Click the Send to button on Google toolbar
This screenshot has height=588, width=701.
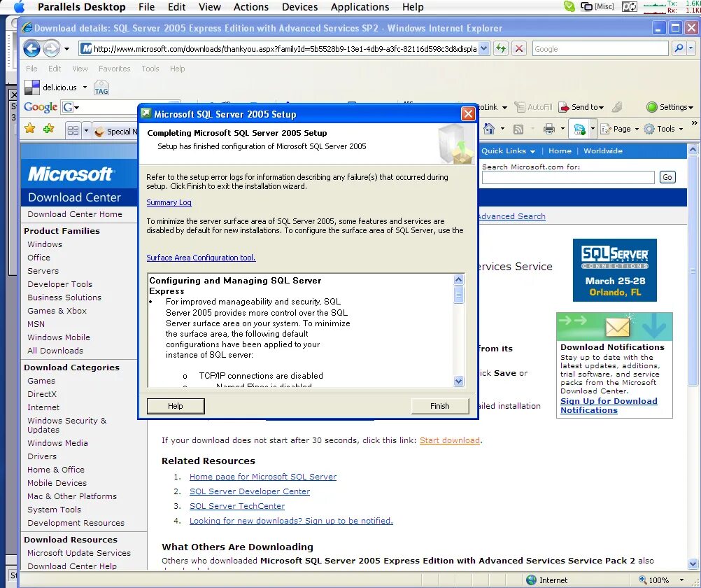(581, 107)
